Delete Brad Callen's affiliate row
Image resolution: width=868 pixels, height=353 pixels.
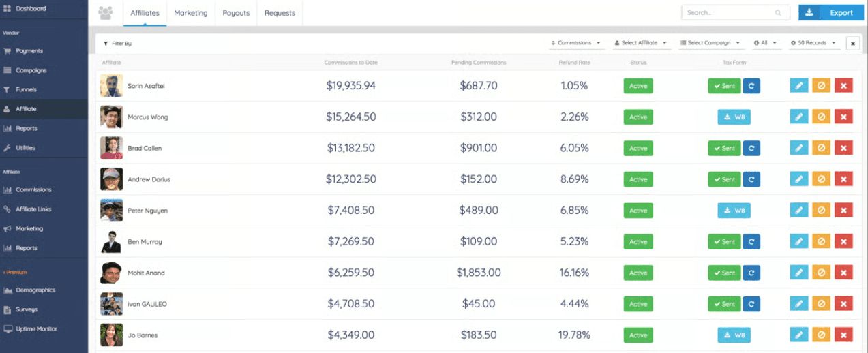(x=843, y=148)
